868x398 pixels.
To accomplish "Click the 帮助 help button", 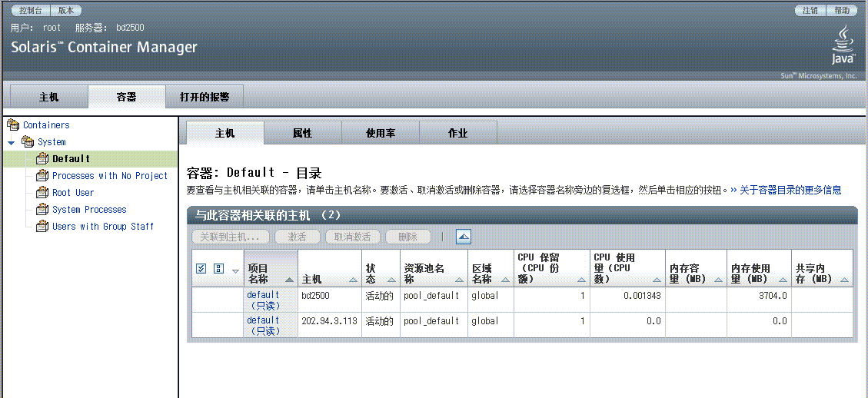I will (x=841, y=11).
